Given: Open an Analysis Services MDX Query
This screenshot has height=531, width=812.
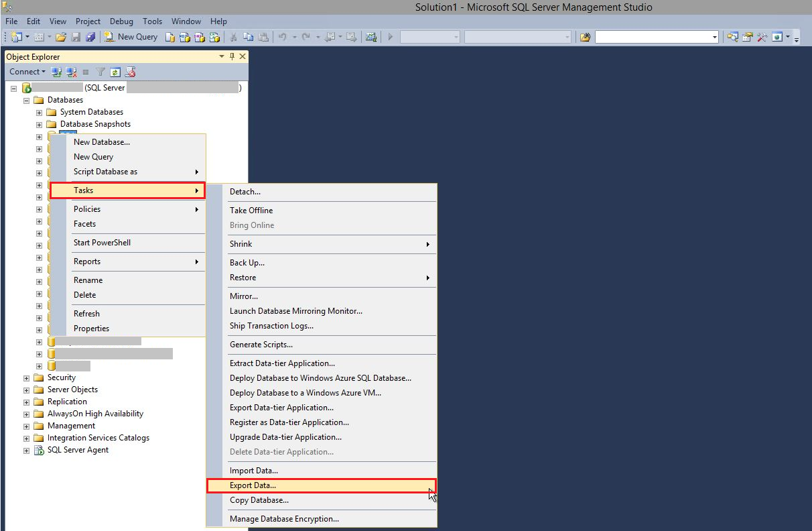Looking at the screenshot, I should [x=184, y=37].
